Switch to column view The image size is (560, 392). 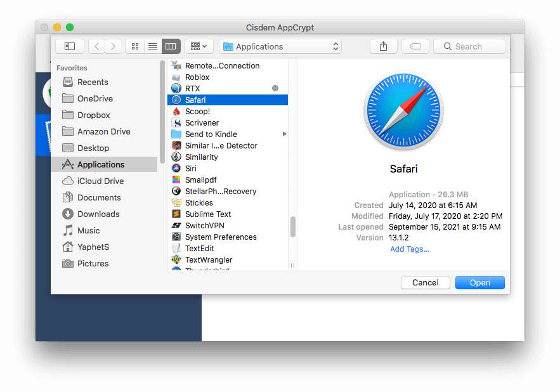pos(171,46)
